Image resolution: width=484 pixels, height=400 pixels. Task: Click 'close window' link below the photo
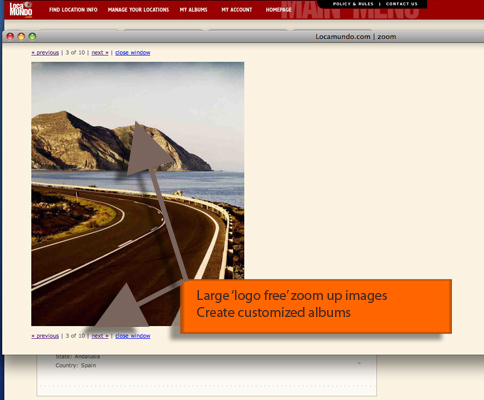pos(133,336)
